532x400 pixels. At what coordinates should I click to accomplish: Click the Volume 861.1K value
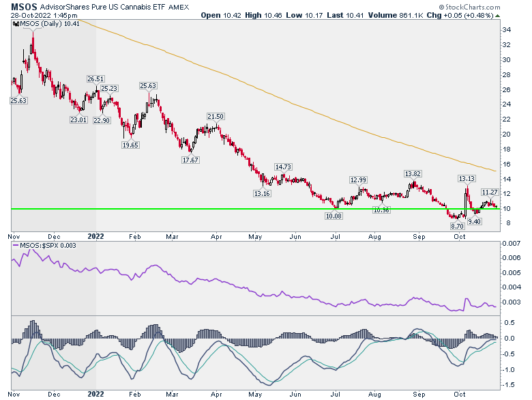click(396, 15)
